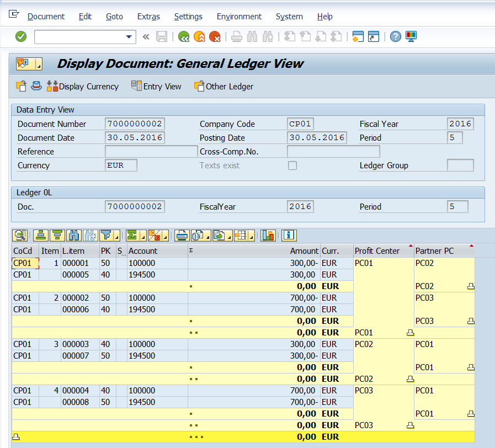The image size is (495, 448).
Task: Click the Find Next binoculars icon in standard toolbar
Action: [x=268, y=36]
